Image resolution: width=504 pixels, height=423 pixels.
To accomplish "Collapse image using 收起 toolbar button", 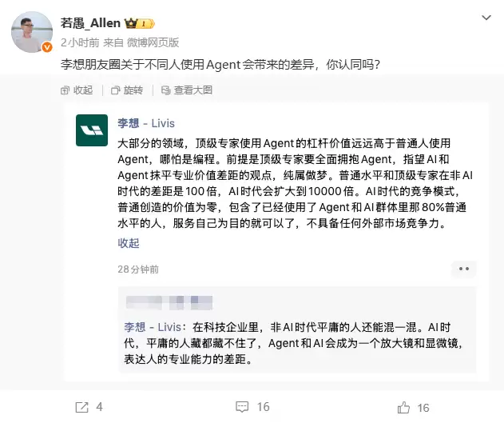I will click(x=77, y=90).
